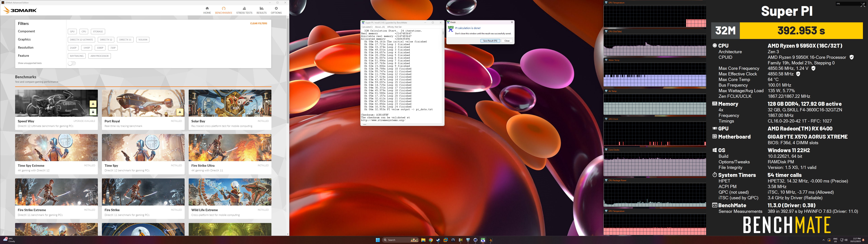Image resolution: width=868 pixels, height=244 pixels.
Task: Click the sync status tray icon
Action: [829, 240]
